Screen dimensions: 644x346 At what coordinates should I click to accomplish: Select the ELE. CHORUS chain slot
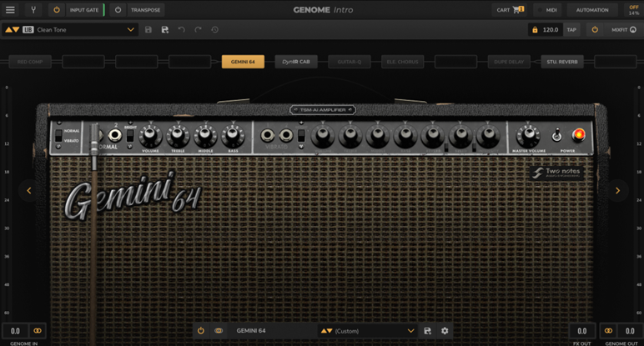[x=402, y=62]
